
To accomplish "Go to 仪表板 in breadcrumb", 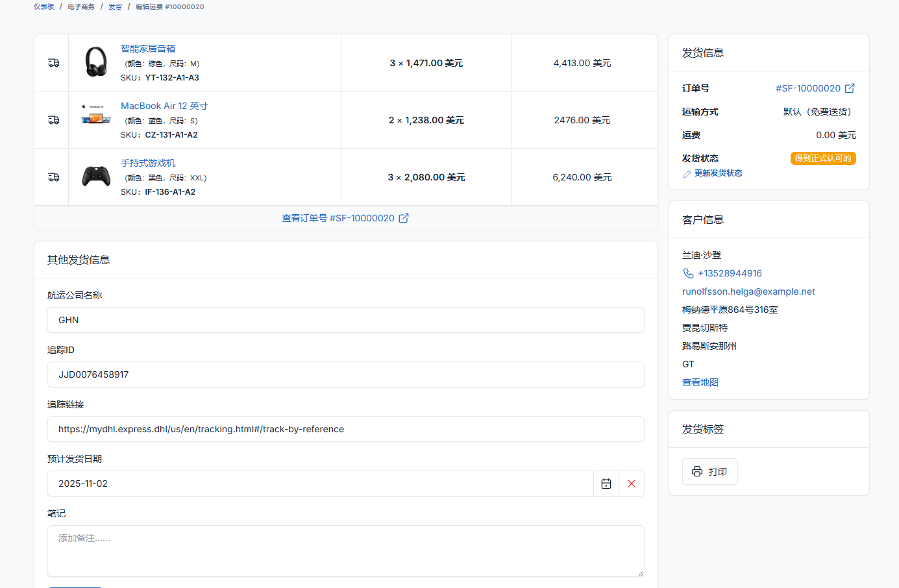I will coord(44,6).
